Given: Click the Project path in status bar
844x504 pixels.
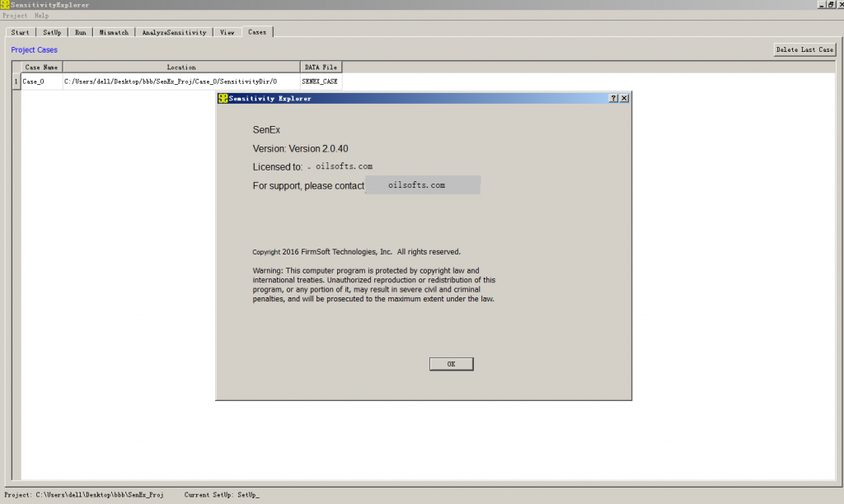Looking at the screenshot, I should tap(83, 495).
